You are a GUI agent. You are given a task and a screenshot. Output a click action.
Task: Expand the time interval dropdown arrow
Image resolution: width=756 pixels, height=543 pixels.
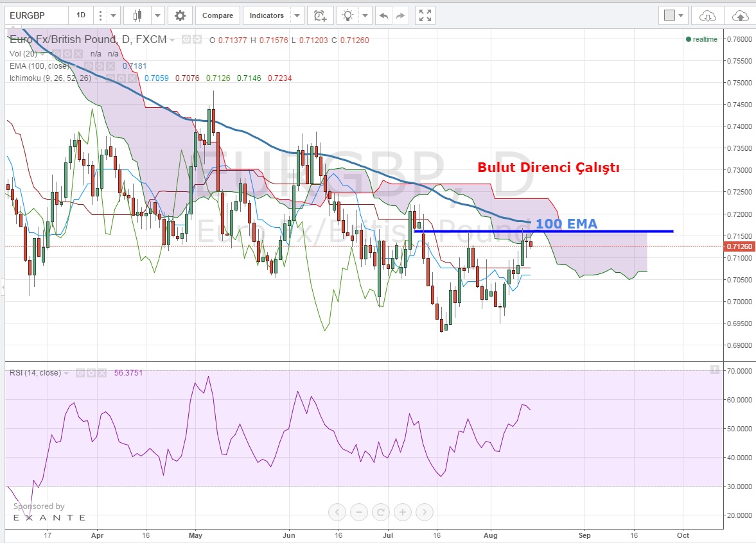point(114,15)
